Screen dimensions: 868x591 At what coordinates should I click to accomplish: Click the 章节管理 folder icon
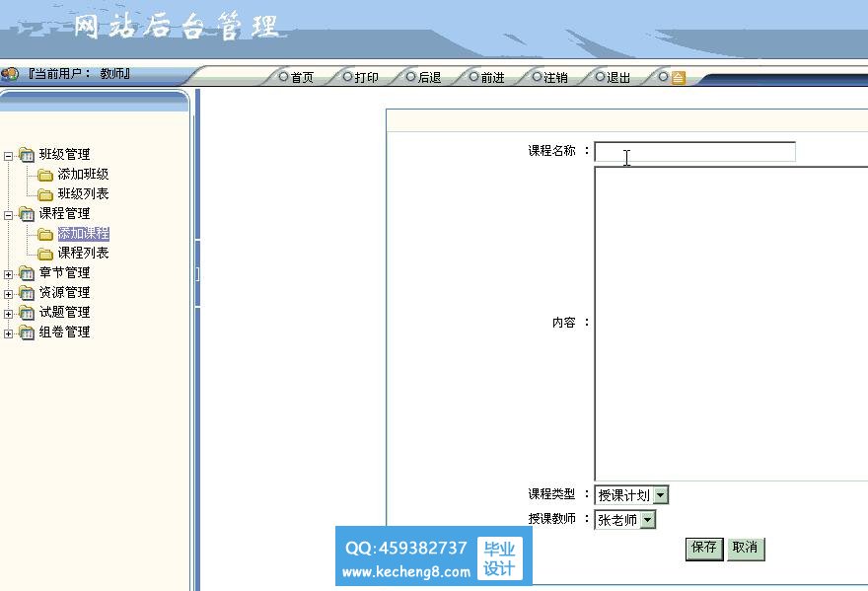click(x=27, y=273)
